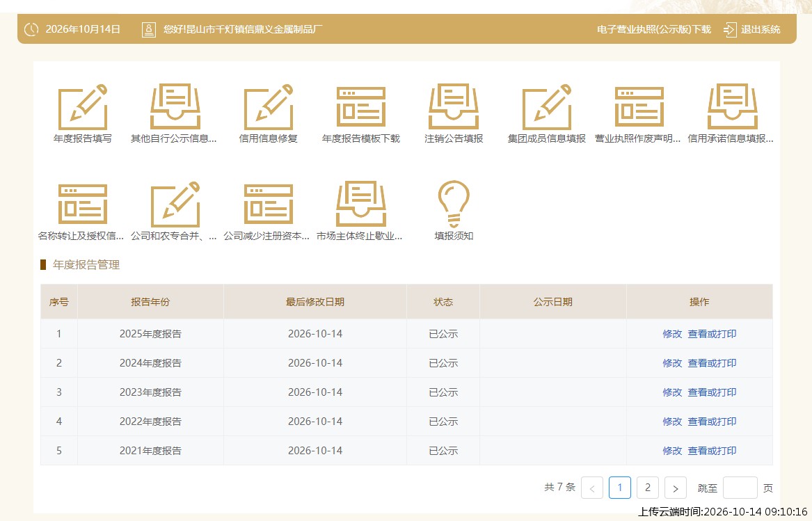Click the 退出系统 text link
The width and height of the screenshot is (812, 521).
click(761, 29)
